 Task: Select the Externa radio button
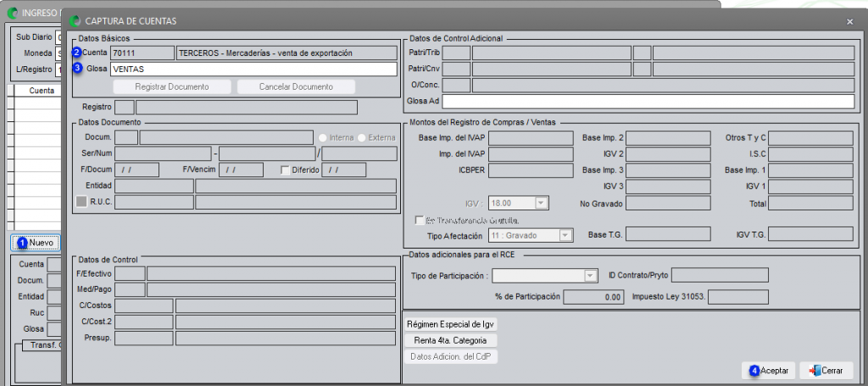(362, 137)
